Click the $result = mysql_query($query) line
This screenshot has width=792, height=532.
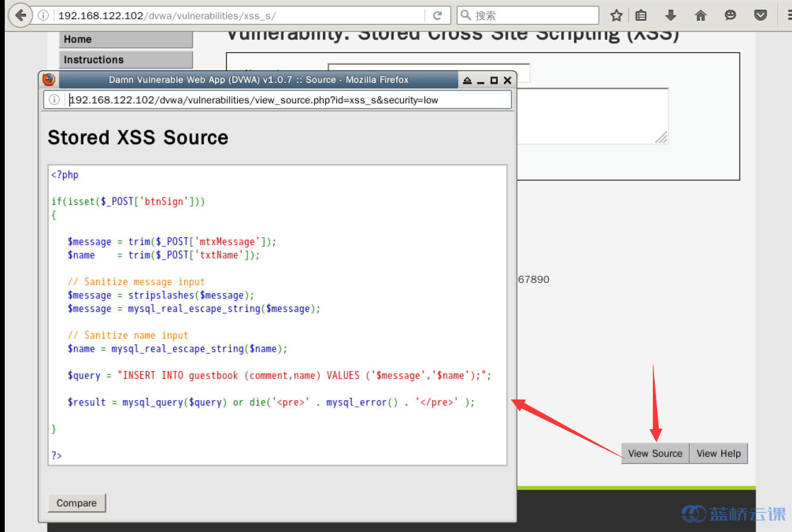[272, 402]
